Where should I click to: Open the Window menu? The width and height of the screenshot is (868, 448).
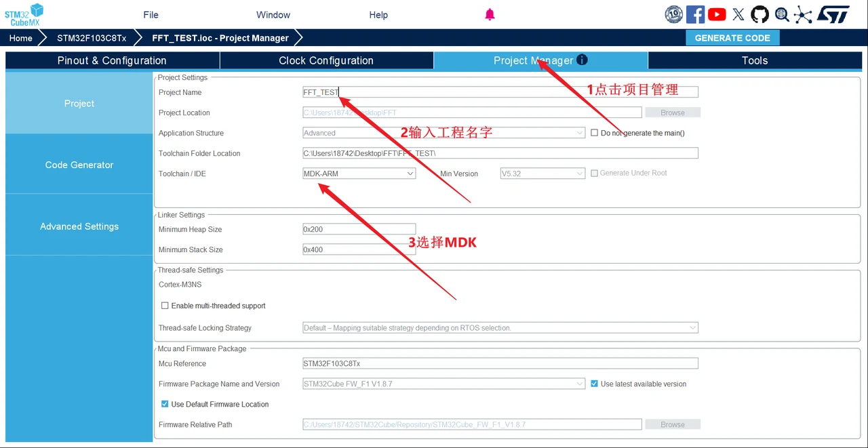(273, 15)
